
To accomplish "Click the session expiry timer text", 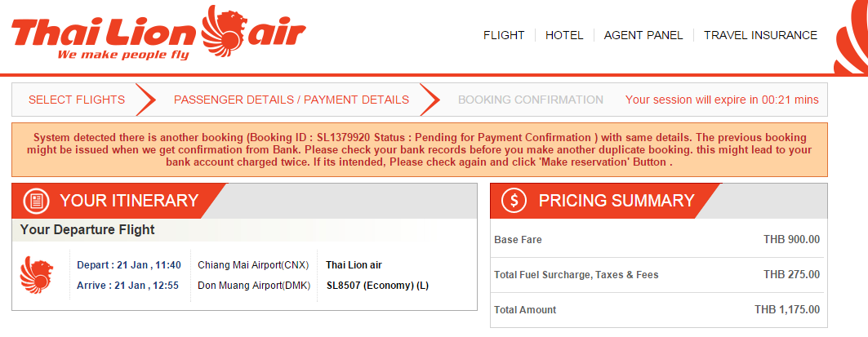I will (722, 100).
